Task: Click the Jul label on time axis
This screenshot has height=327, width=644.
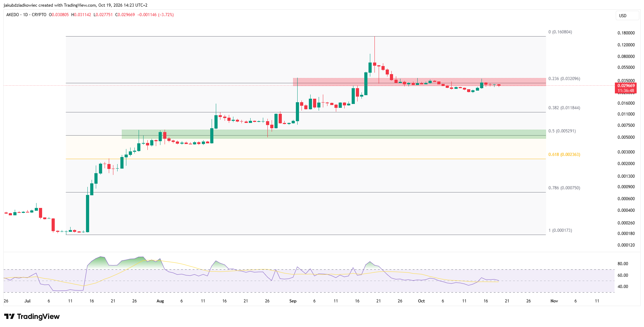Action: point(27,301)
